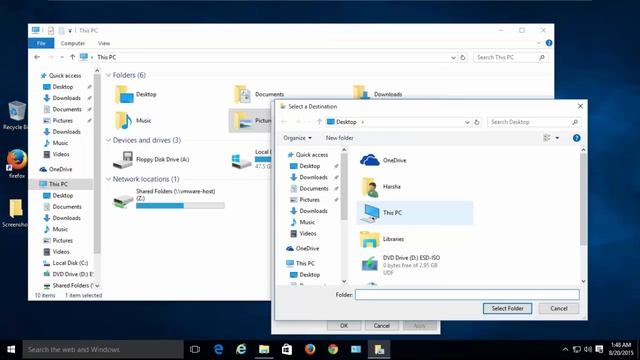
Task: Select Floppy Disk Drive (A:) in This PC
Action: tap(151, 160)
